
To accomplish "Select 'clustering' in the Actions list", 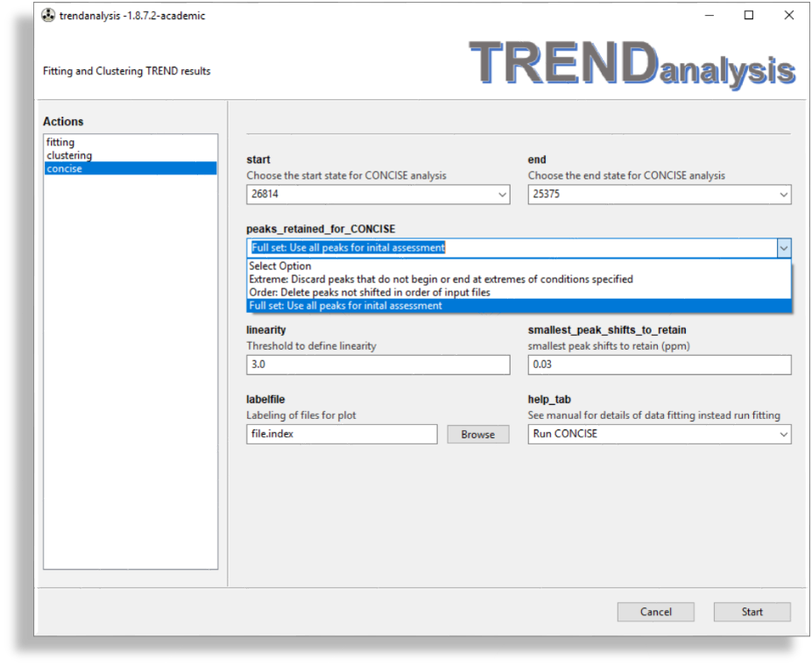I will 69,155.
